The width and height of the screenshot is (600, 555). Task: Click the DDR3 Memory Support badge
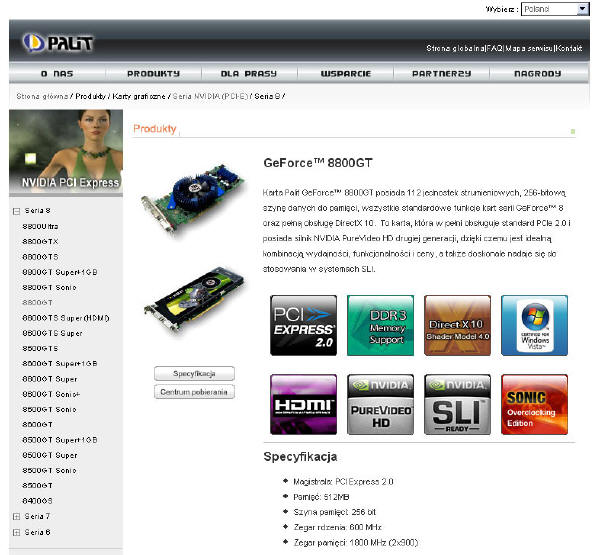click(380, 325)
